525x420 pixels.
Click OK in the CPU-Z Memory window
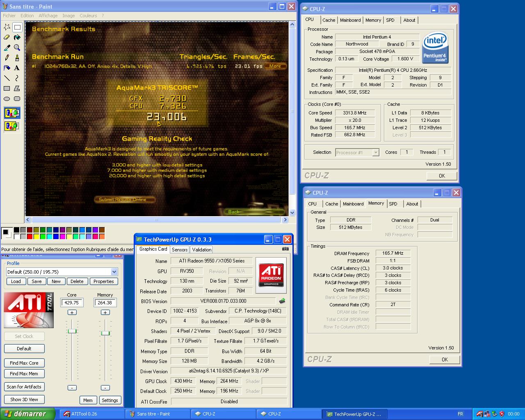click(445, 360)
